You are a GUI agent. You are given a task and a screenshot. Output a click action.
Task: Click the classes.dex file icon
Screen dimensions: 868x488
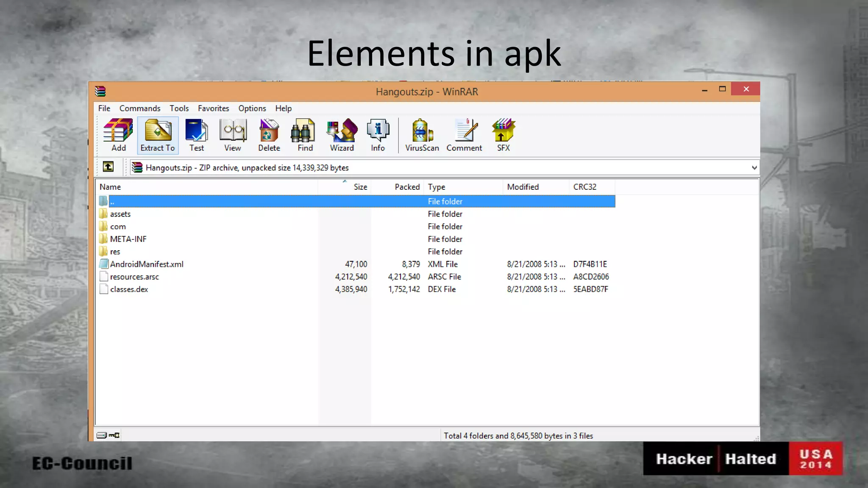pos(104,289)
